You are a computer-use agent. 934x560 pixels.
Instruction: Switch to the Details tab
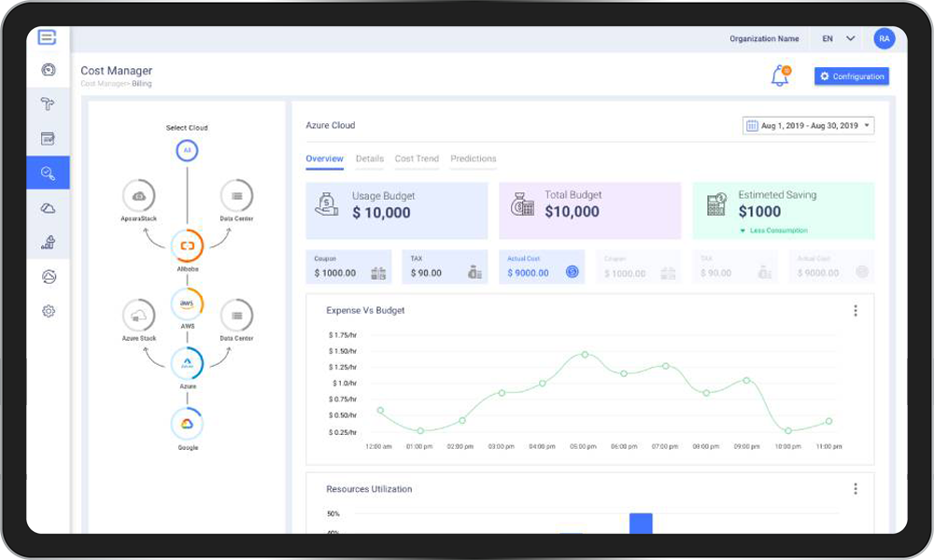[x=370, y=159]
